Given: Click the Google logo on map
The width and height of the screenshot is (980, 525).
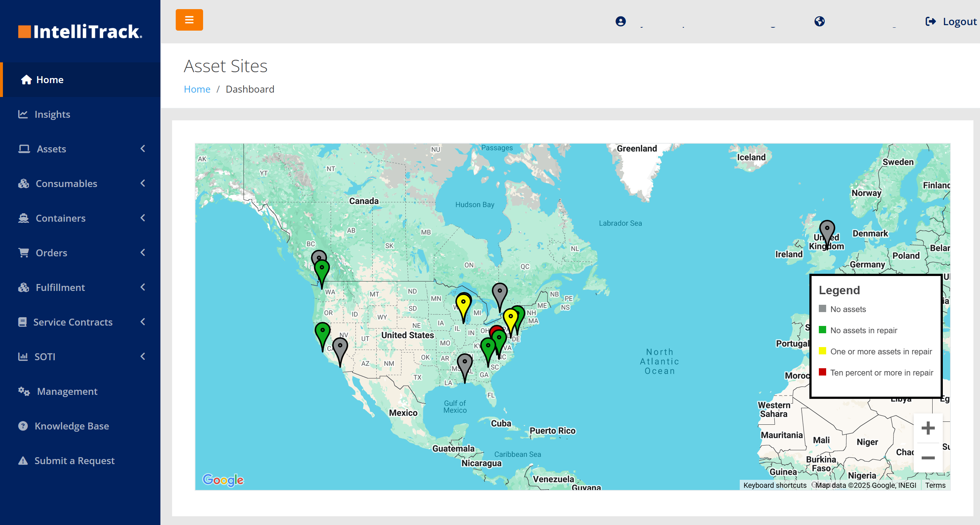Looking at the screenshot, I should pyautogui.click(x=223, y=480).
